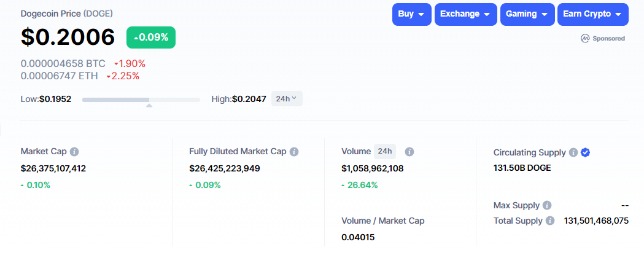Click the 0.09% change under Fully Diluted Market Cap
644x255 pixels.
pos(205,185)
